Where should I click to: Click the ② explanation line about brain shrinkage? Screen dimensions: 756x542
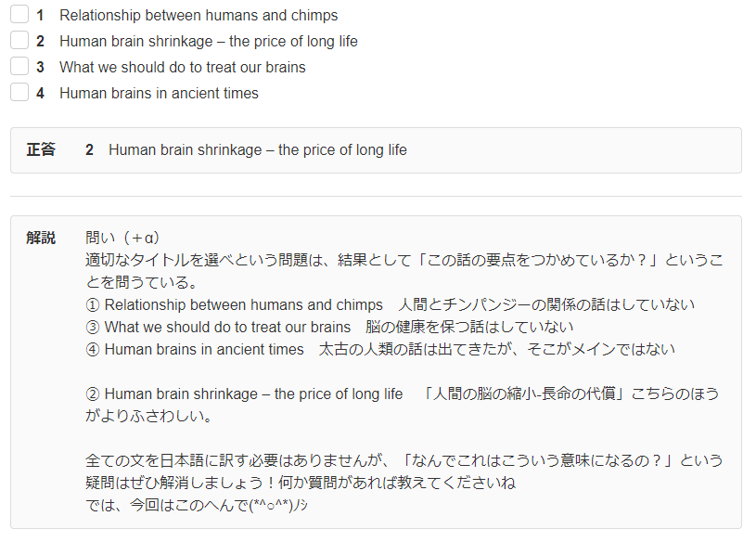402,394
